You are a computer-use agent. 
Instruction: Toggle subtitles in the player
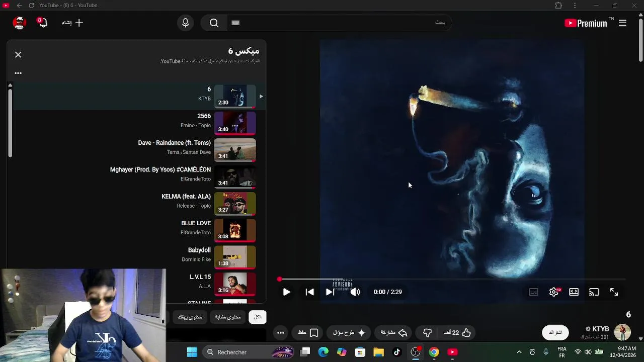(x=533, y=292)
